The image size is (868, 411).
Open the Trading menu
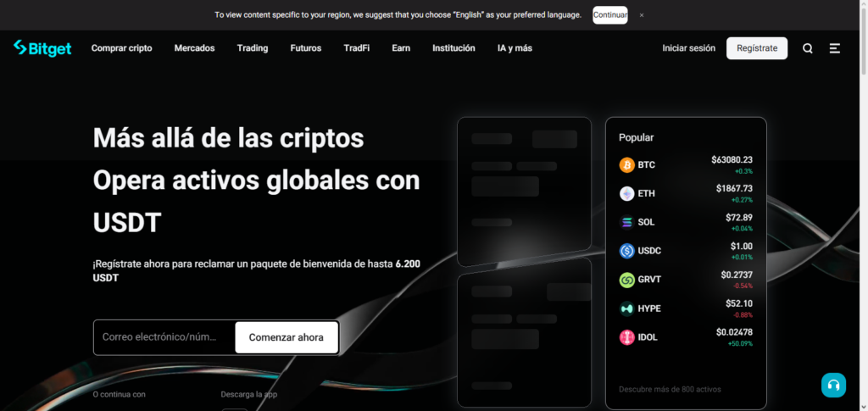pyautogui.click(x=253, y=48)
